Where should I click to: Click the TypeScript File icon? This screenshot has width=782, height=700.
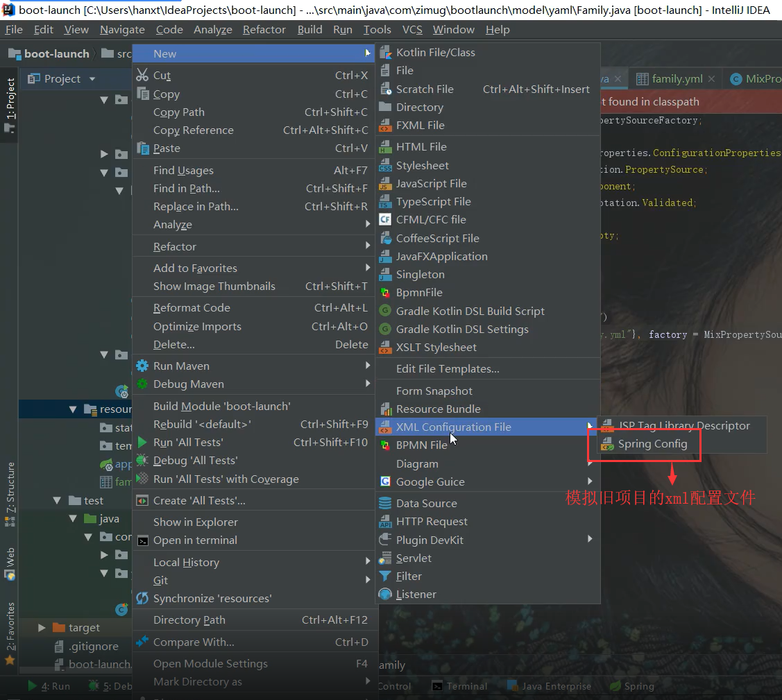pos(385,201)
